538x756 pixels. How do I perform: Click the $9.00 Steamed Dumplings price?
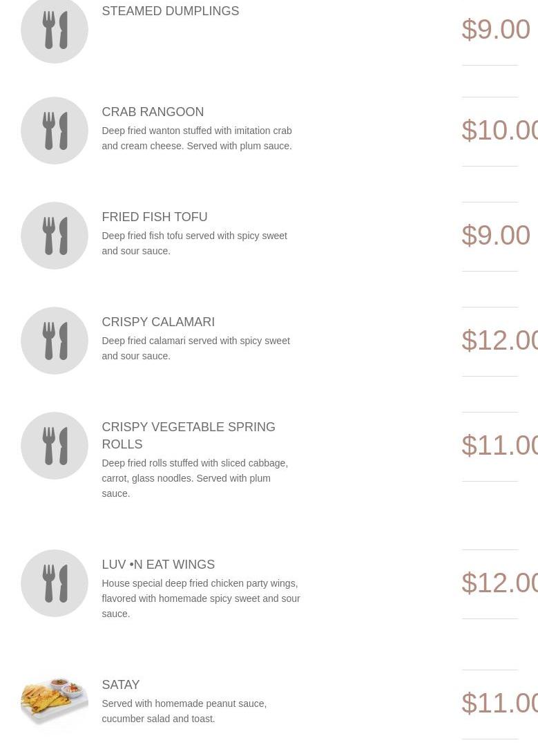pos(495,30)
